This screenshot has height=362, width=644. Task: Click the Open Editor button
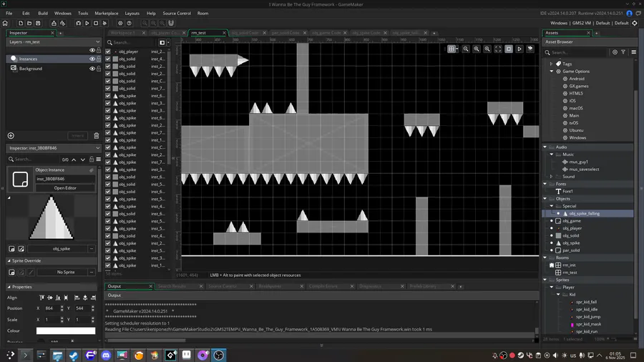click(x=65, y=188)
